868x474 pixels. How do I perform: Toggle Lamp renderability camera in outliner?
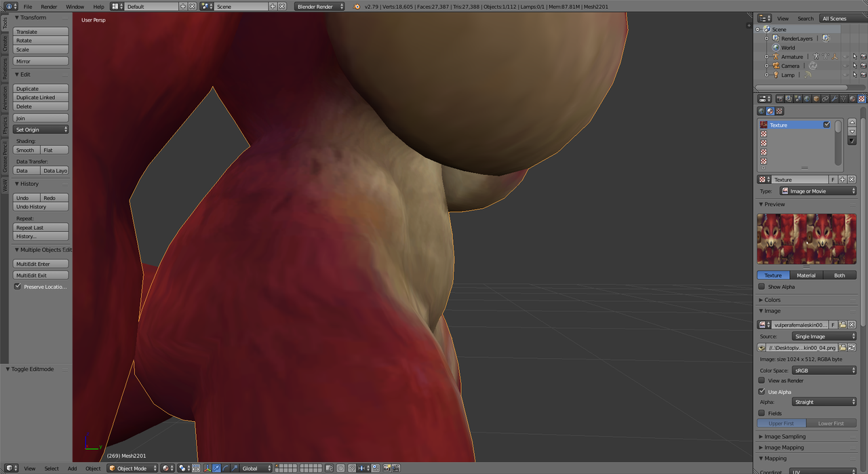[x=863, y=75]
